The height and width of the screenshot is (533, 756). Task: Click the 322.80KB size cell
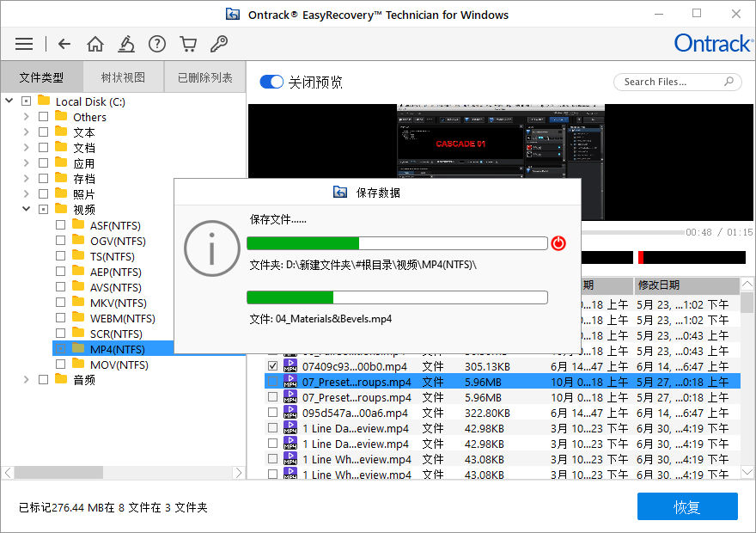487,413
